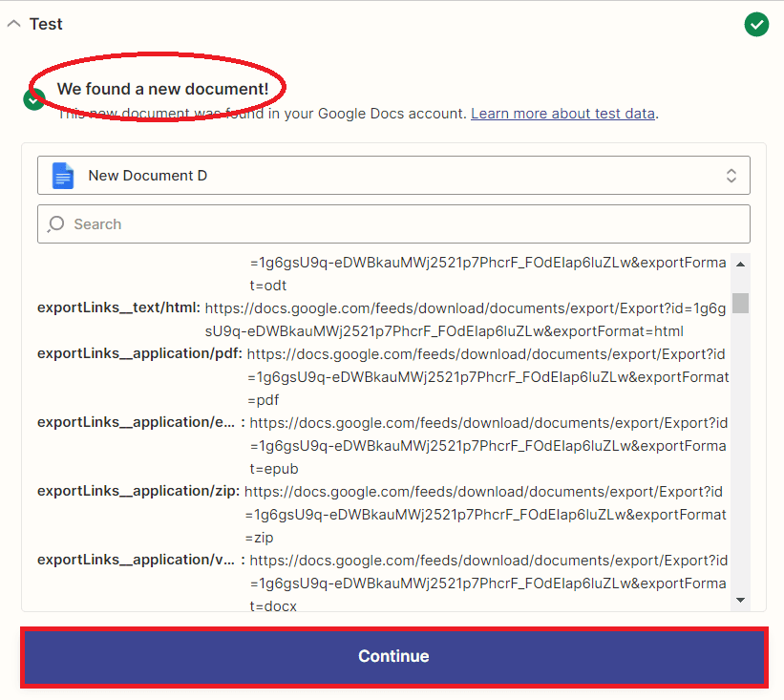Select the exportLinks__application/zip field label

(x=138, y=491)
